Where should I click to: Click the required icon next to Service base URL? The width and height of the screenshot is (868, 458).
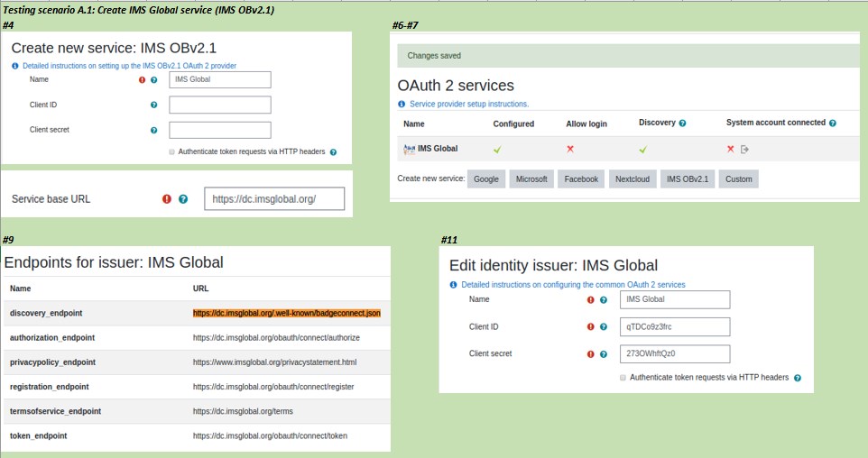[x=167, y=199]
